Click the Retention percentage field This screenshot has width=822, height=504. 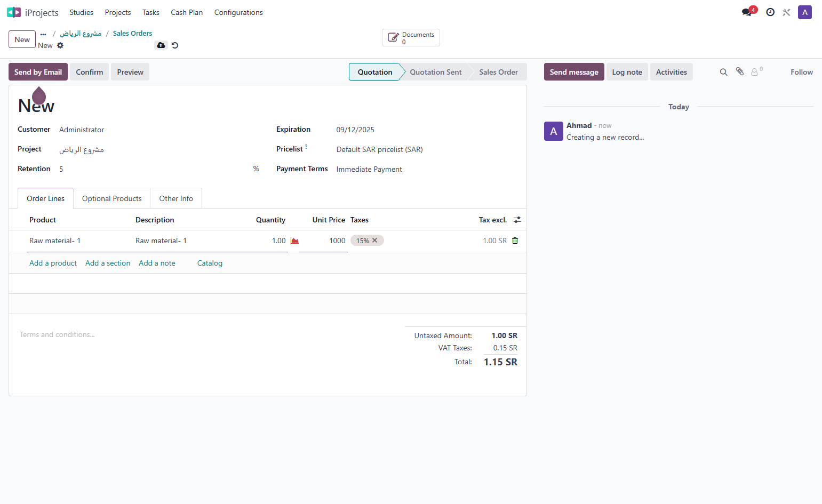154,169
